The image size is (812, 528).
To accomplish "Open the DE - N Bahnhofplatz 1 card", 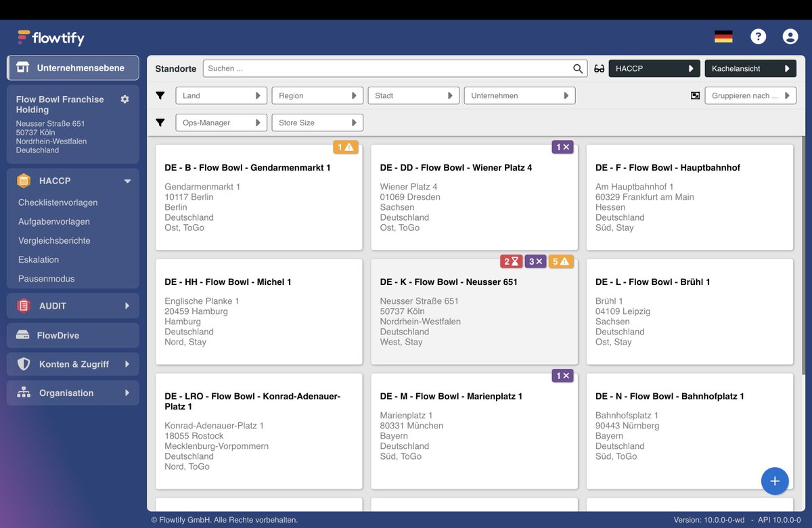I will (x=690, y=431).
